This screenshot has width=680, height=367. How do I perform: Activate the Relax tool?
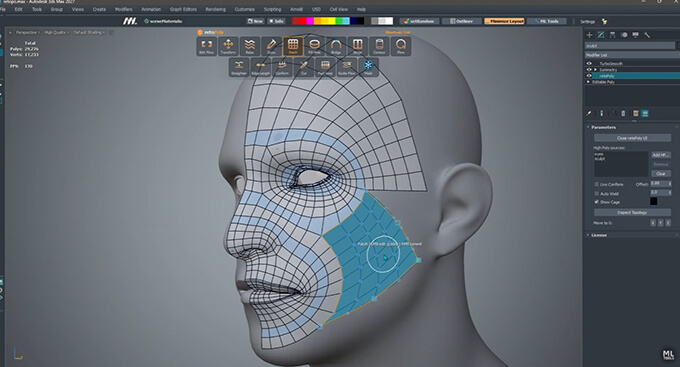(x=249, y=46)
